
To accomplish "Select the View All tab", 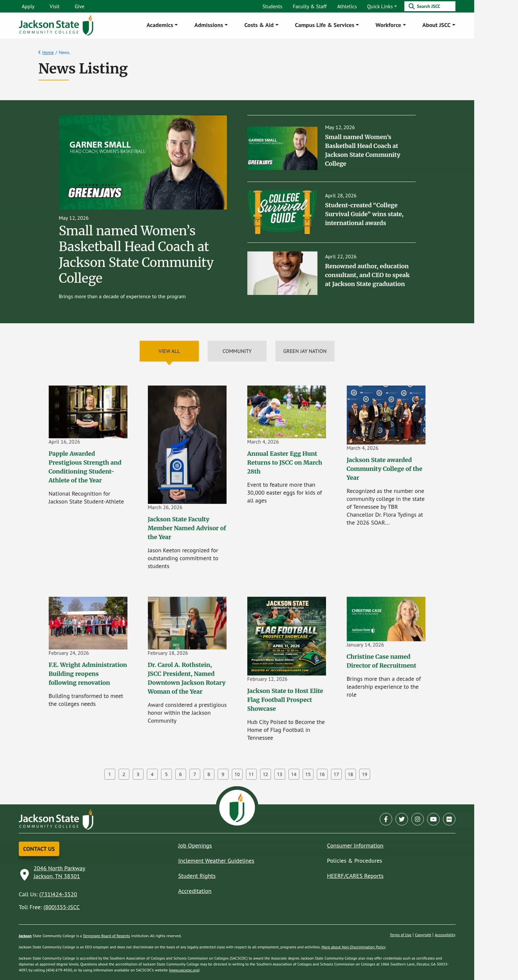I will [x=169, y=351].
